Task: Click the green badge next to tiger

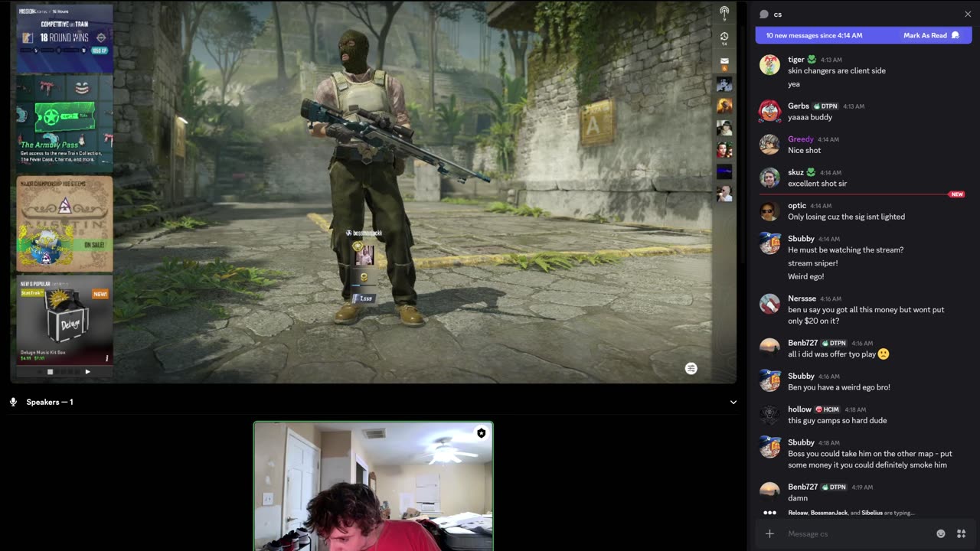Action: [812, 59]
